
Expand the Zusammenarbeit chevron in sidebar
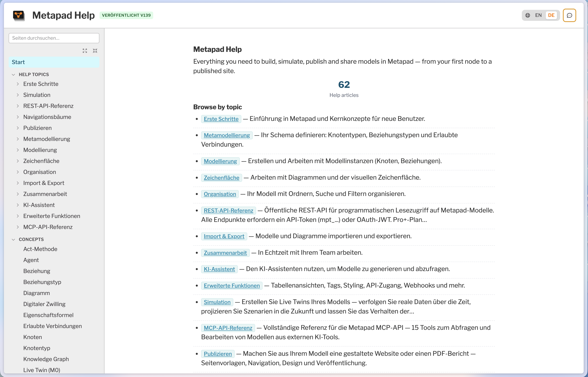point(18,194)
